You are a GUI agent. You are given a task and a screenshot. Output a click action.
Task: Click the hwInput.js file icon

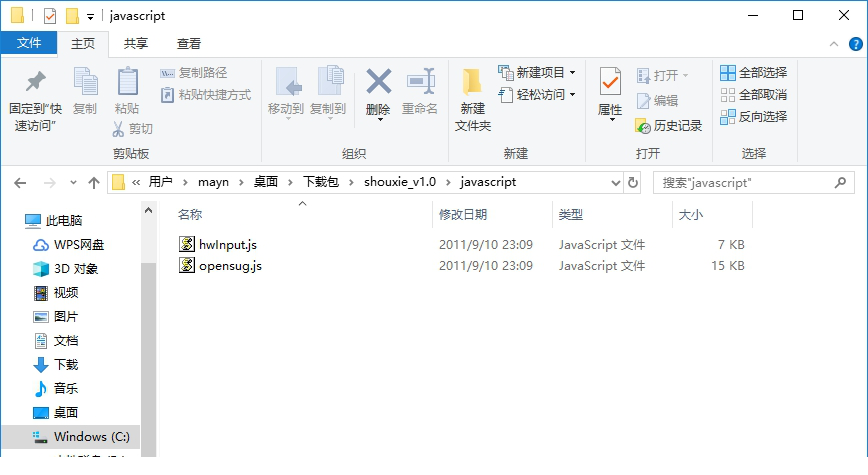click(187, 244)
